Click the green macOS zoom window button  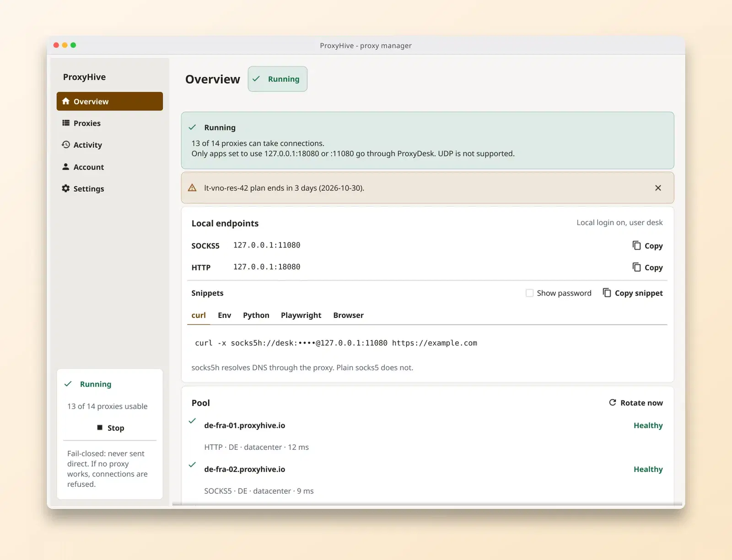tap(73, 45)
